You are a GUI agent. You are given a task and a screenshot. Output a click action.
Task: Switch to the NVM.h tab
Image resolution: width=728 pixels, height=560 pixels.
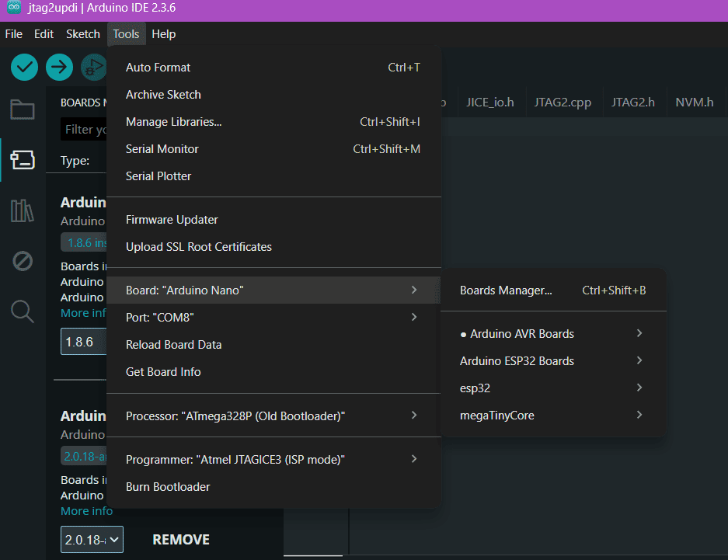tap(694, 102)
